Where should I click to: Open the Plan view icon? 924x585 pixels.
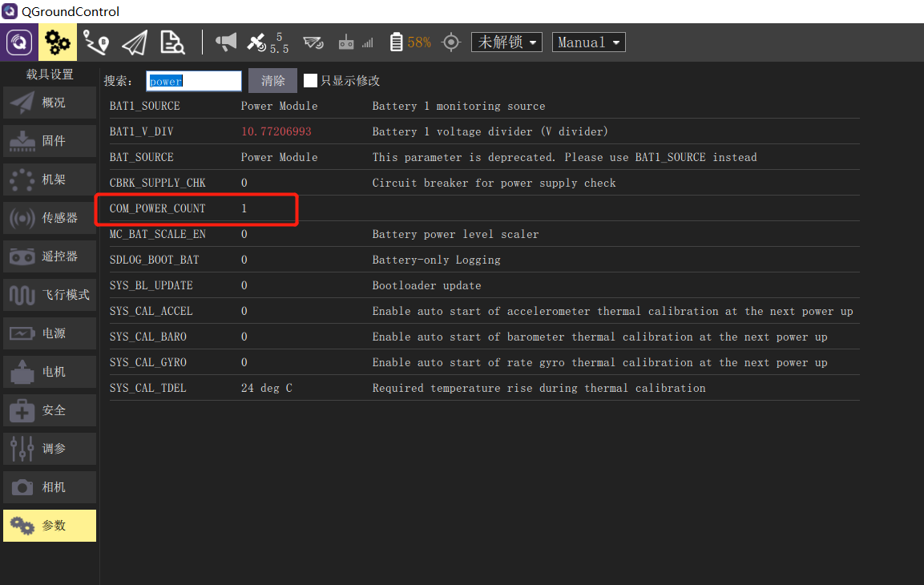(95, 42)
